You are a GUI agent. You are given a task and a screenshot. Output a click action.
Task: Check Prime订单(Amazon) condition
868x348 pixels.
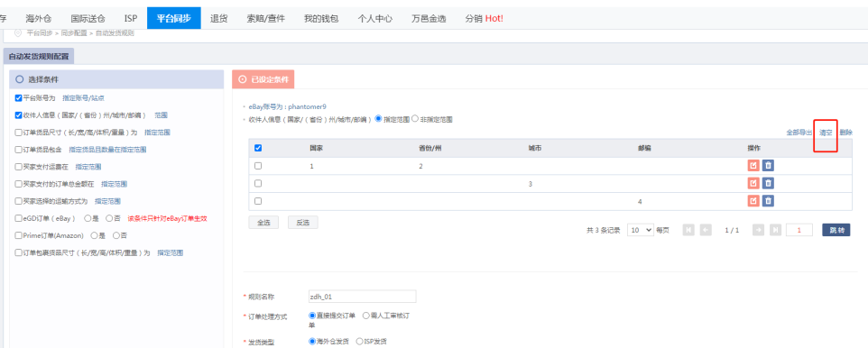18,235
